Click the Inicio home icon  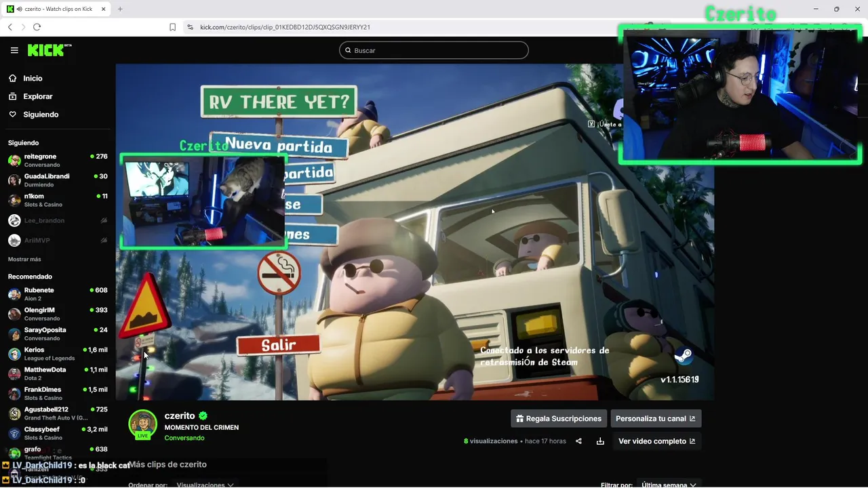pyautogui.click(x=12, y=79)
